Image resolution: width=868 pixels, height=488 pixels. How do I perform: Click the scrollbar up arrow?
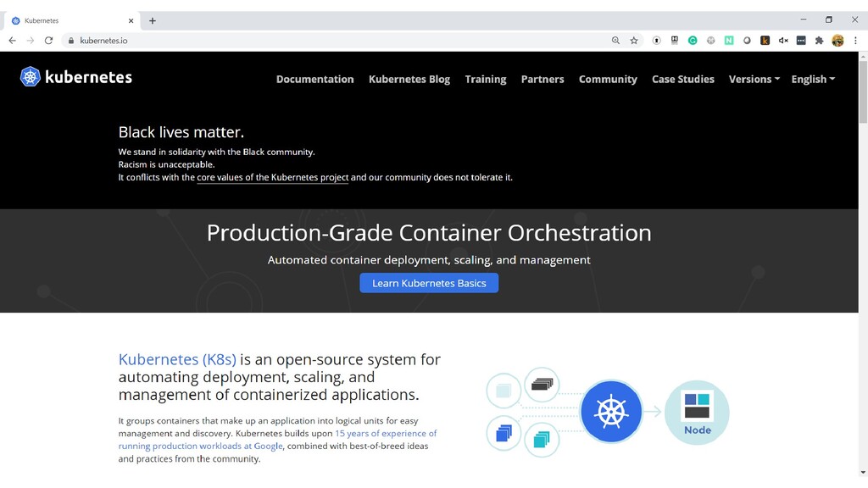[x=863, y=57]
